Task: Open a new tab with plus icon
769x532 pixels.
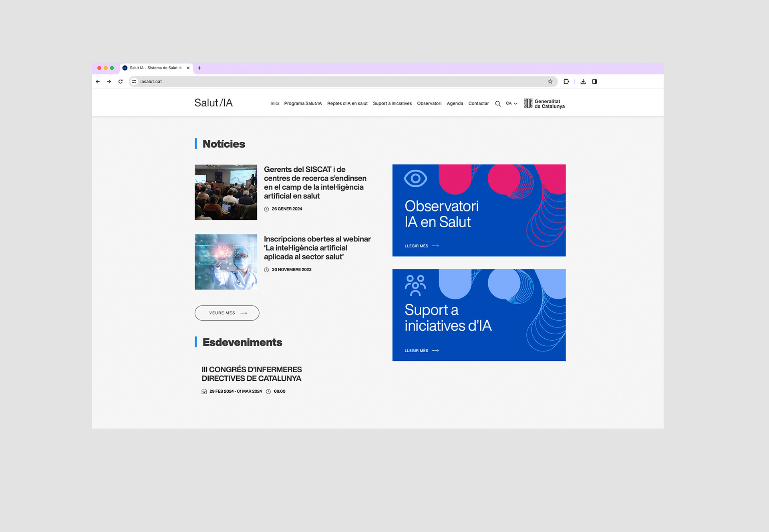Action: click(x=199, y=68)
